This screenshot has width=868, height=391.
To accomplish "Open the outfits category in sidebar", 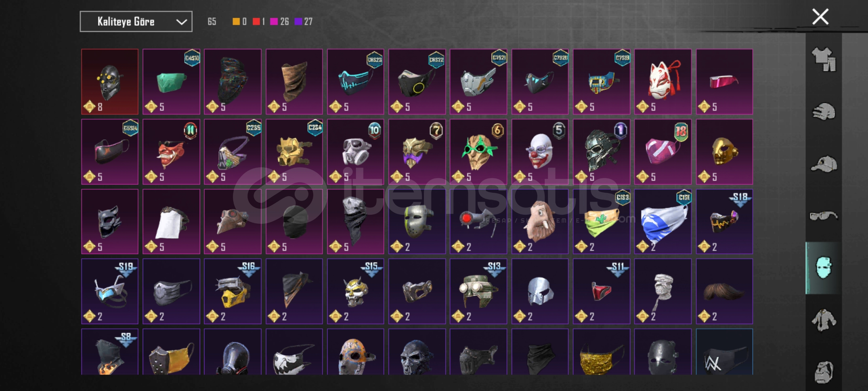I will pos(824,59).
